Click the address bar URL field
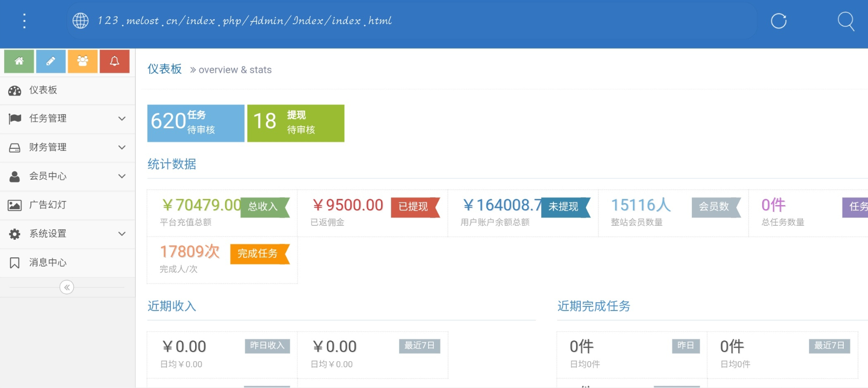The image size is (868, 388). pyautogui.click(x=411, y=21)
